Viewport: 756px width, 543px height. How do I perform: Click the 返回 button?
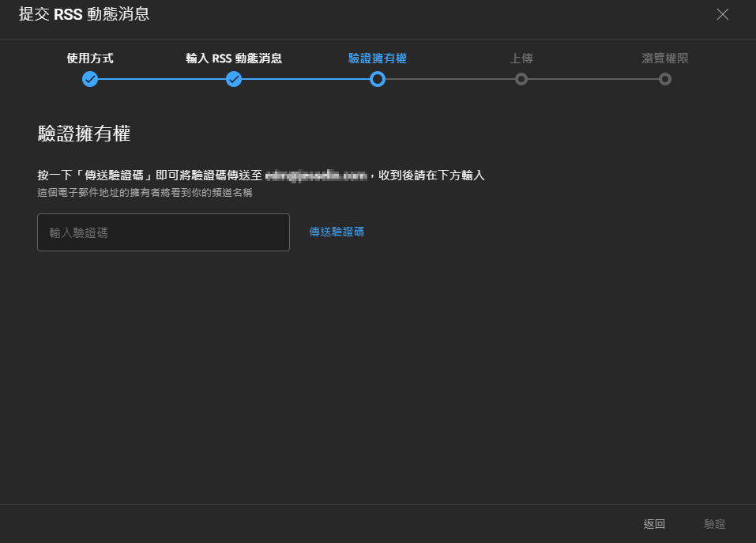tap(654, 524)
